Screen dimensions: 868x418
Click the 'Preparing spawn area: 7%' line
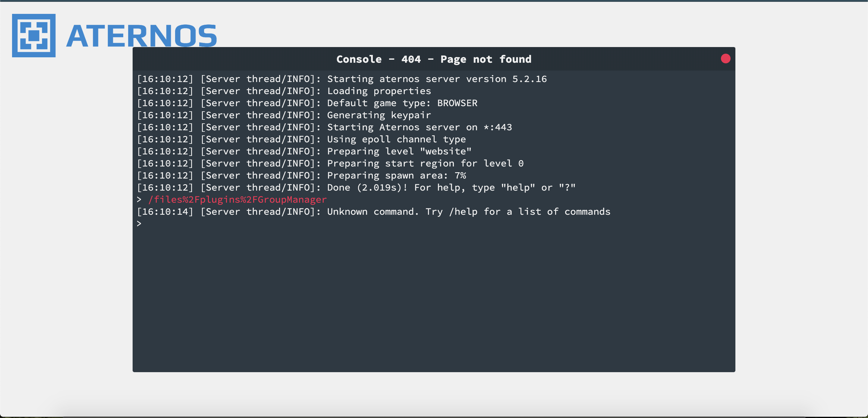pyautogui.click(x=301, y=176)
